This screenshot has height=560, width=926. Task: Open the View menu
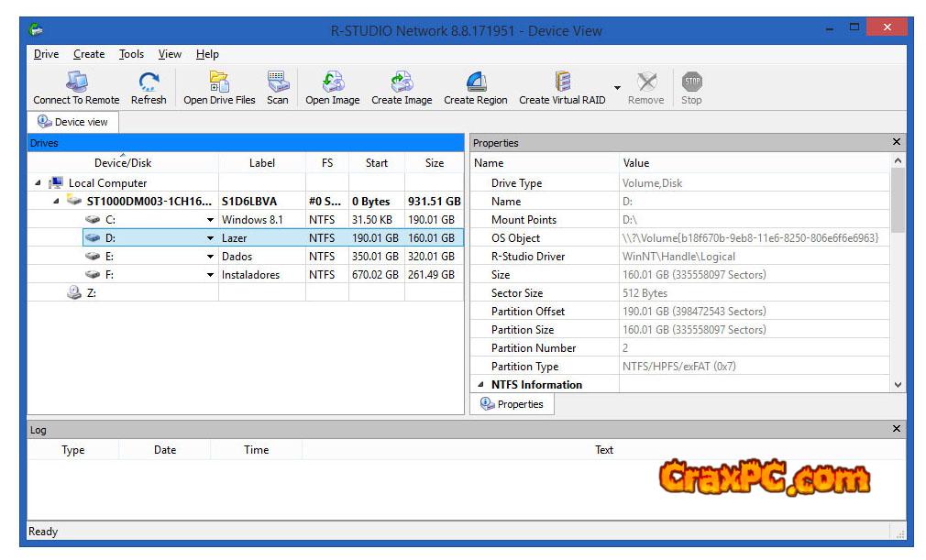[170, 54]
